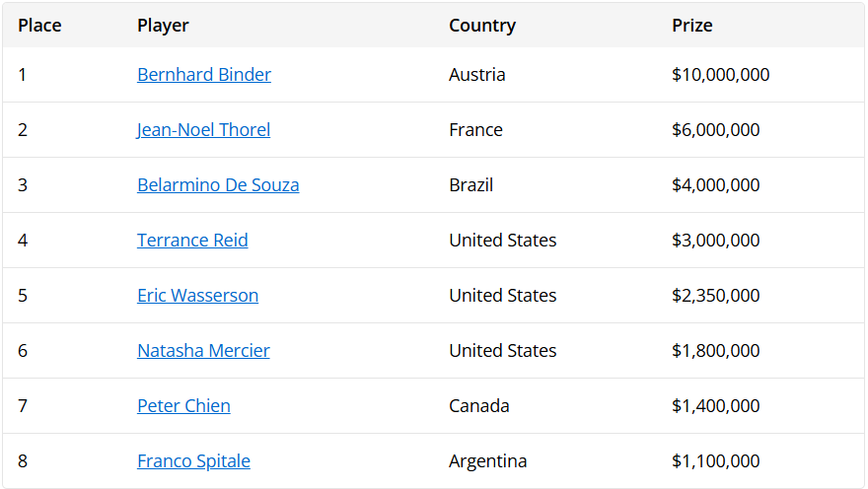Click the Jean-Noel Thorel link

tap(203, 130)
